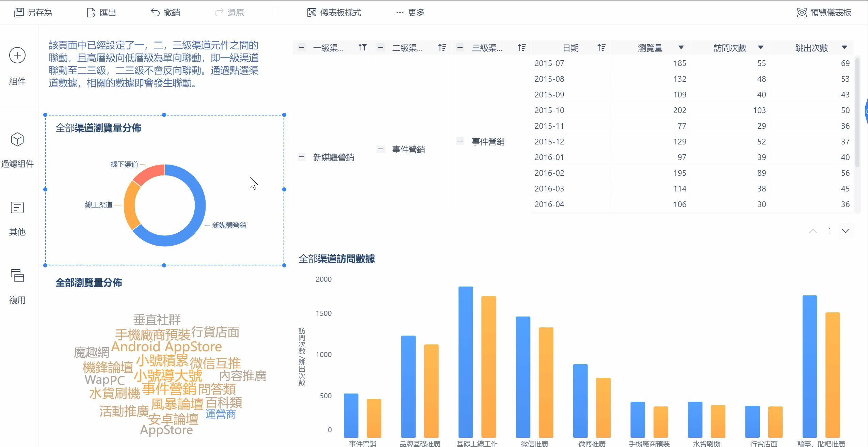This screenshot has height=447, width=868.
Task: Click 預覽儀表板 preview button
Action: pos(824,13)
